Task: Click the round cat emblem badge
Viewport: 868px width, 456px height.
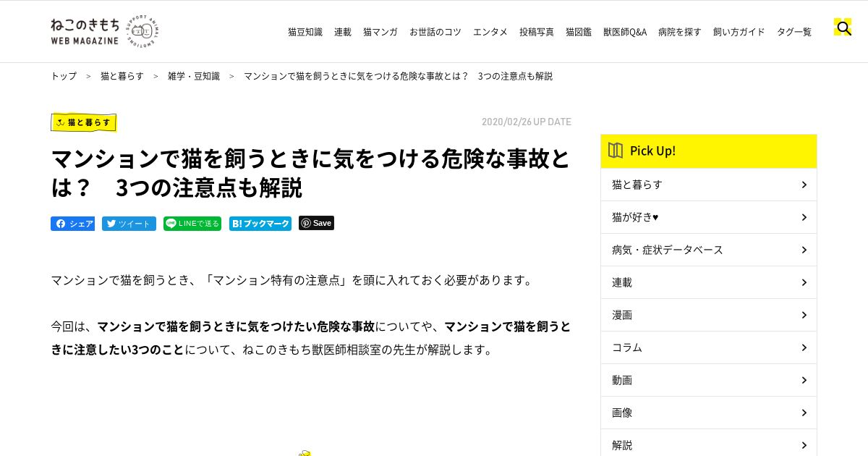Action: tap(142, 31)
